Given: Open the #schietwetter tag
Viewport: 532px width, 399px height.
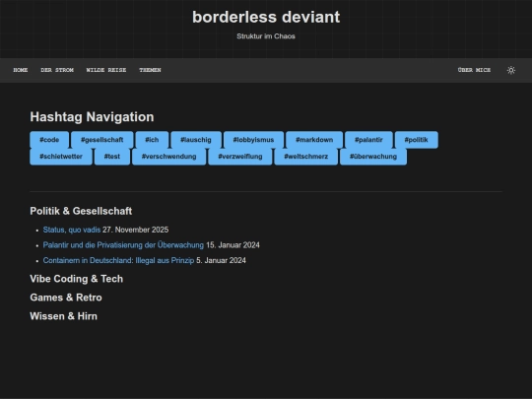Looking at the screenshot, I should 61,157.
